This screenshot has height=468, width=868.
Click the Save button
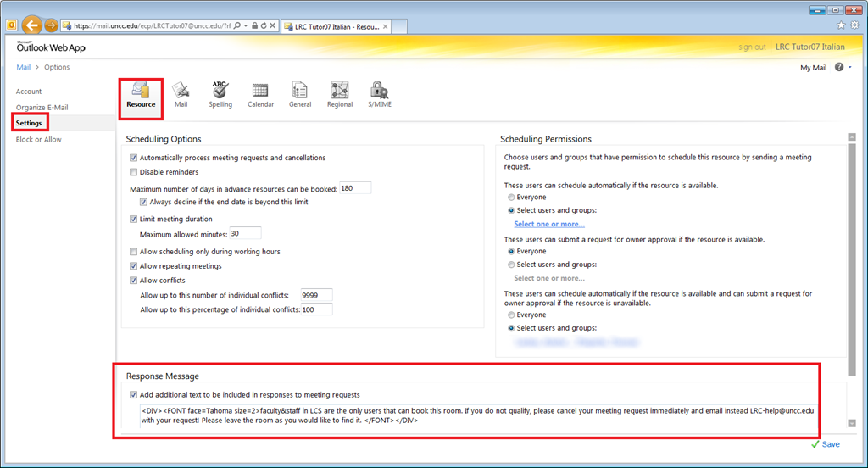[825, 444]
